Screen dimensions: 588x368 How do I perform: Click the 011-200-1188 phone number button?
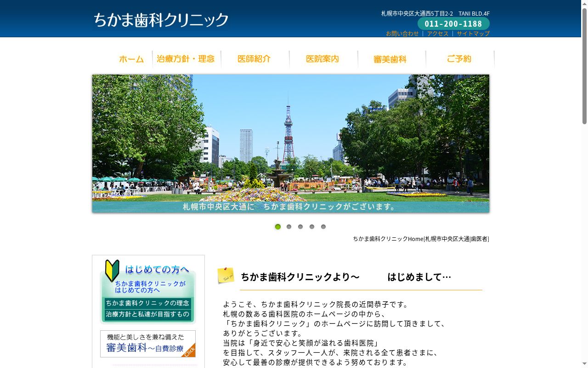pyautogui.click(x=453, y=24)
